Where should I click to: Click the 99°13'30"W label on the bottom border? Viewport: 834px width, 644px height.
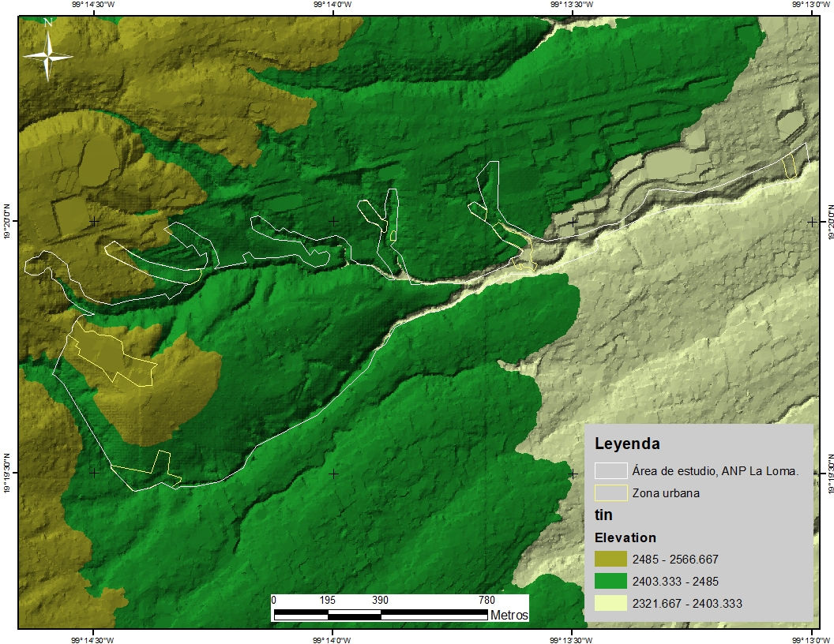572,638
